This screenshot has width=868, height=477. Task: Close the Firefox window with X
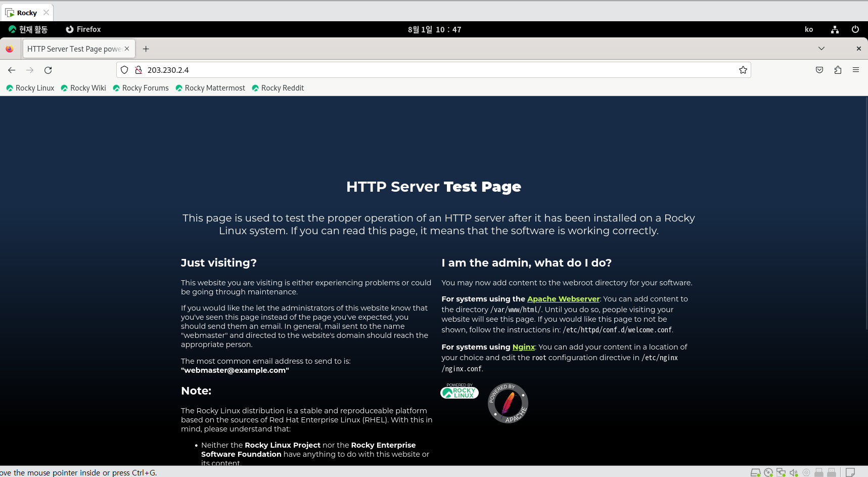[x=858, y=49]
